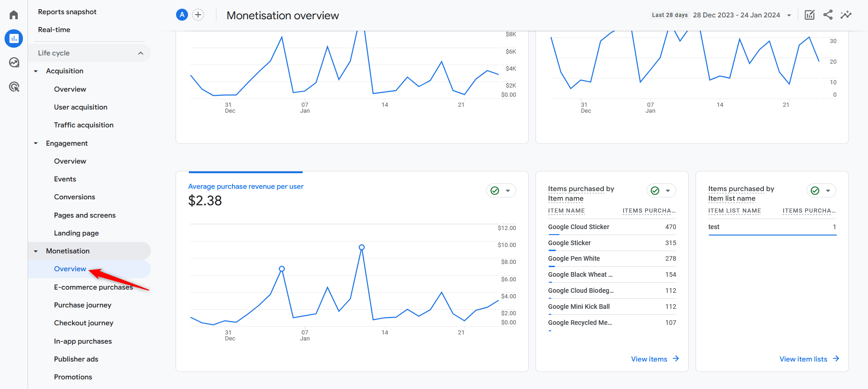Collapse the Life cycle section chevron

point(141,53)
